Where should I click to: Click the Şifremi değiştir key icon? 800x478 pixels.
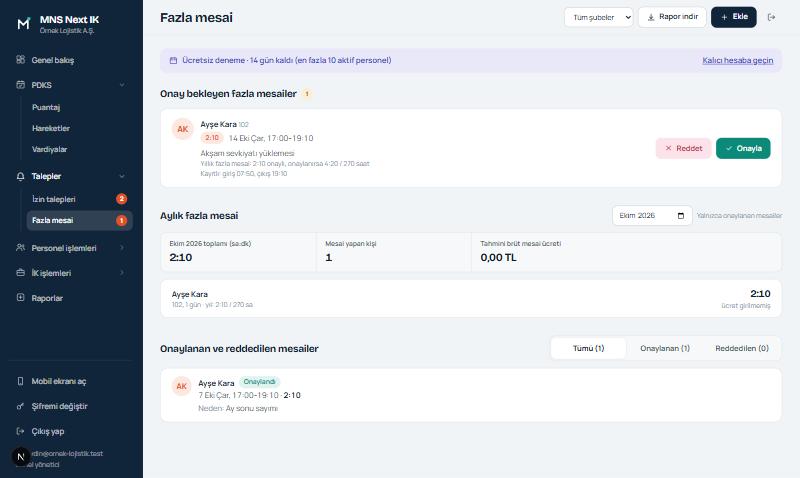pos(20,406)
